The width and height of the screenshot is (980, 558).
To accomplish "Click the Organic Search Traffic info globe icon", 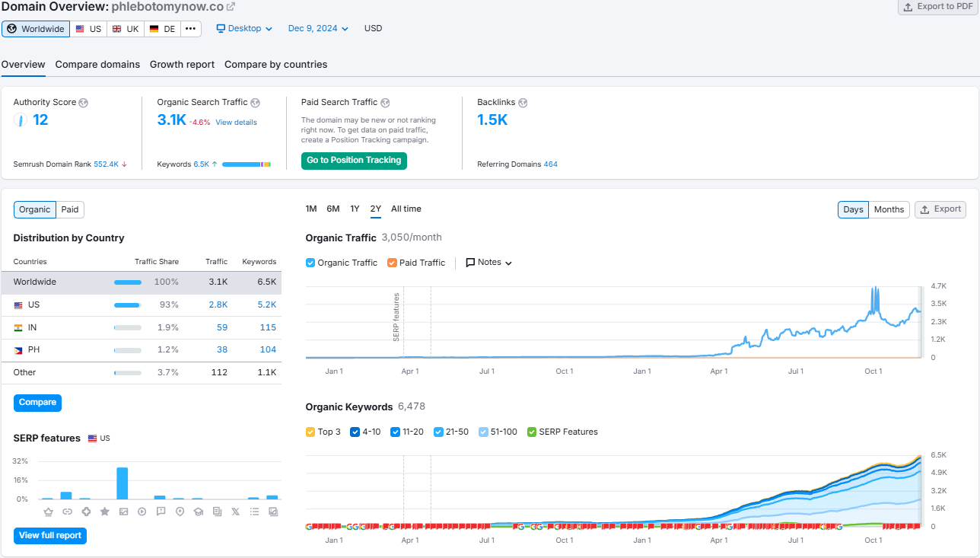I will pyautogui.click(x=256, y=103).
